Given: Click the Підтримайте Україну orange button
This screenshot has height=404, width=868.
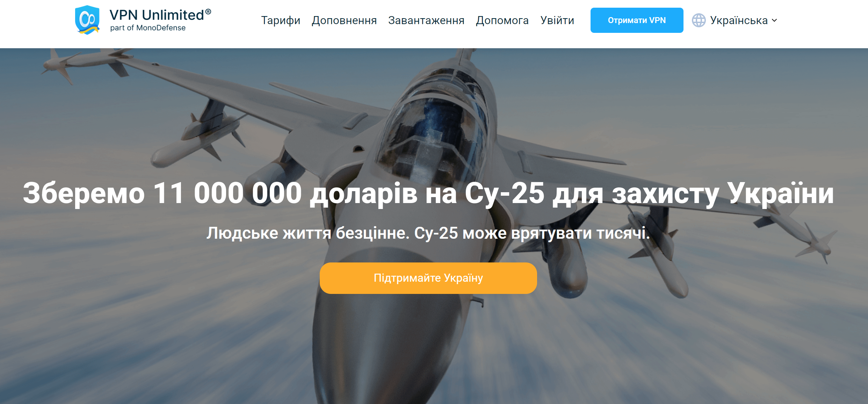Looking at the screenshot, I should point(428,278).
